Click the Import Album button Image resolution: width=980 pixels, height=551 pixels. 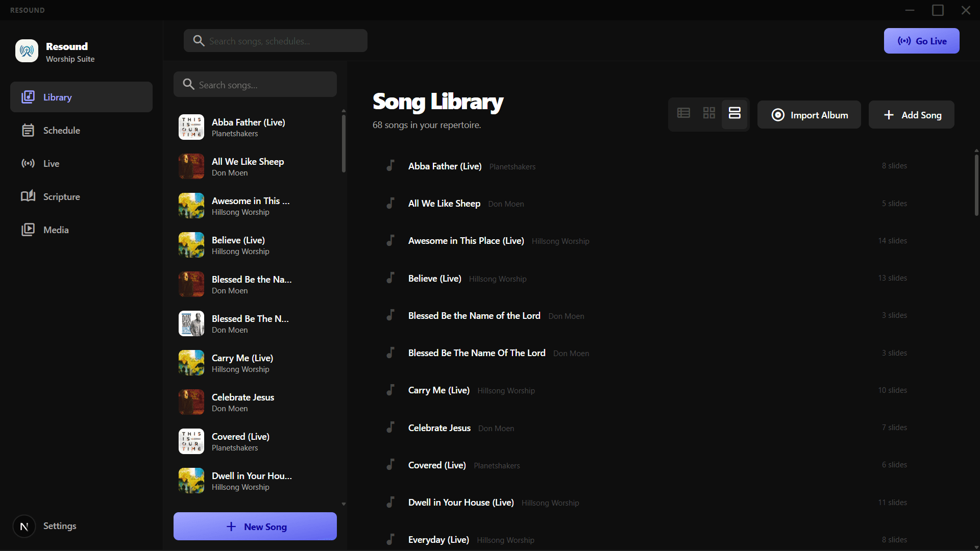click(809, 115)
